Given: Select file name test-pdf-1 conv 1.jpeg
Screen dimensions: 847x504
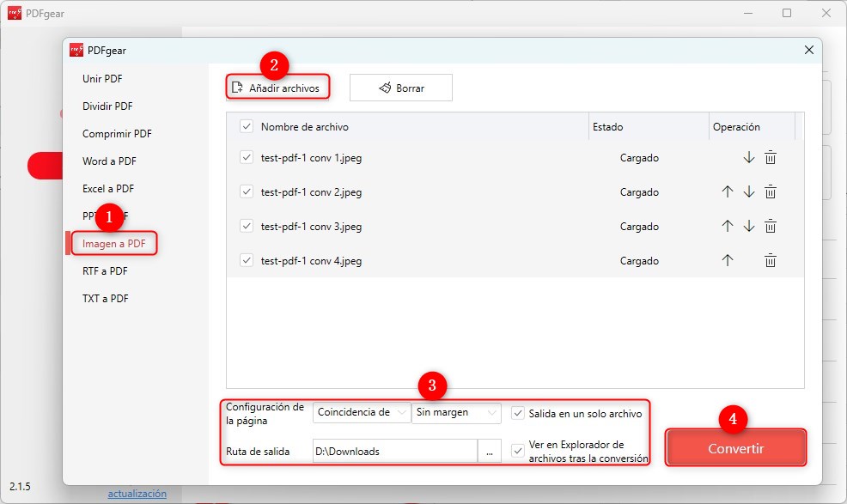Looking at the screenshot, I should pyautogui.click(x=311, y=158).
